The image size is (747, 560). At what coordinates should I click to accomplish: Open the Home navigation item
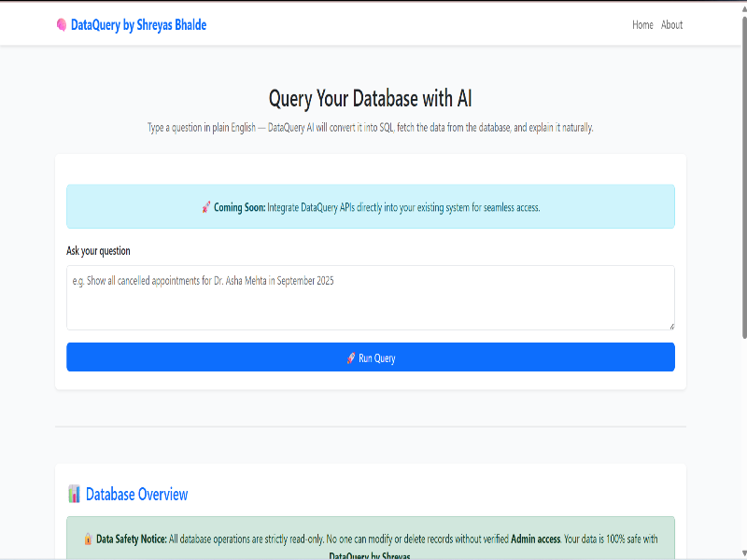(642, 25)
